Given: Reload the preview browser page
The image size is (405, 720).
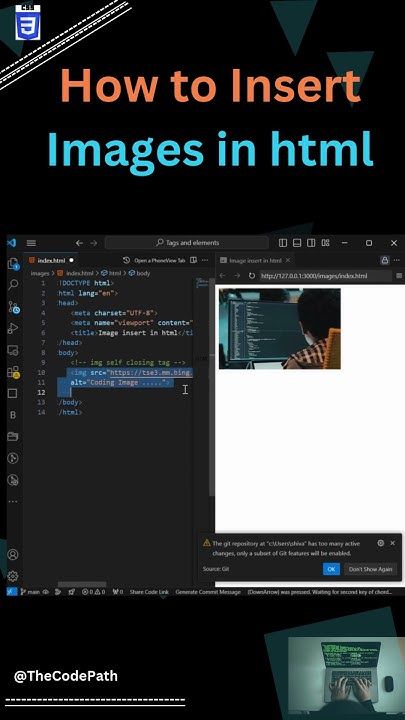Looking at the screenshot, I should point(252,276).
